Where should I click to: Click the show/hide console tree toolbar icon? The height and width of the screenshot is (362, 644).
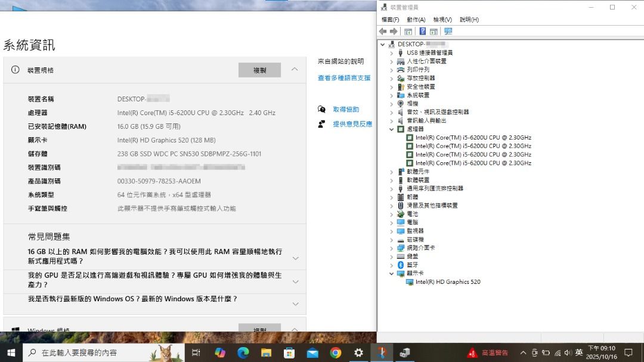(408, 31)
